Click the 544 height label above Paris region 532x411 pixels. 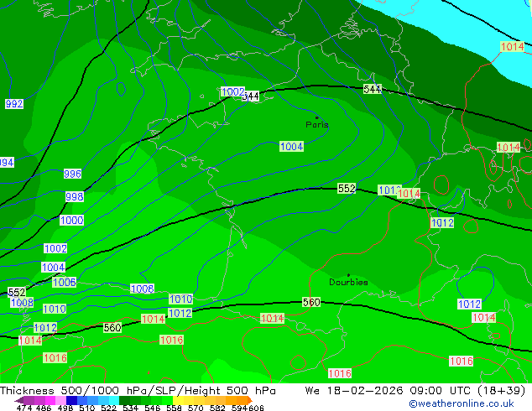point(373,89)
